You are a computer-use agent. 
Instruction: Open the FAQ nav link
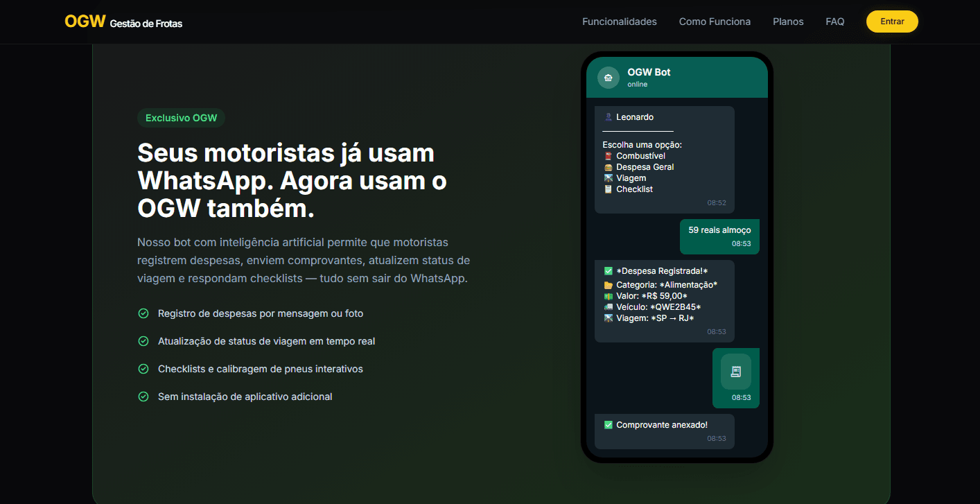(835, 21)
